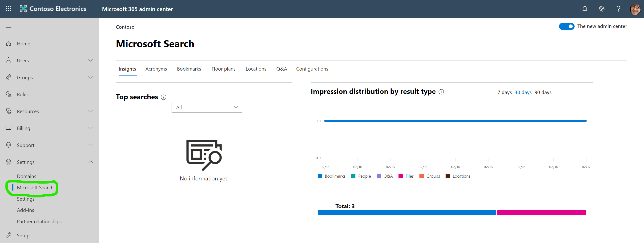644x243 pixels.
Task: Open Settings sub-item in sidebar
Action: pyautogui.click(x=26, y=199)
